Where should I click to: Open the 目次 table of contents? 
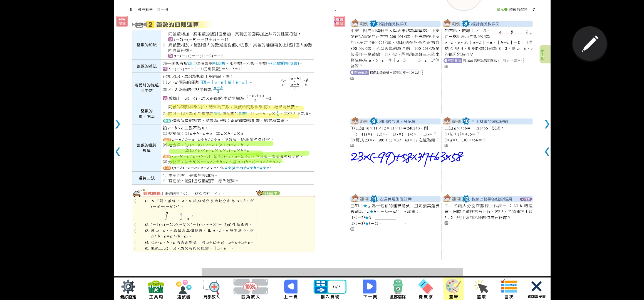[509, 289]
